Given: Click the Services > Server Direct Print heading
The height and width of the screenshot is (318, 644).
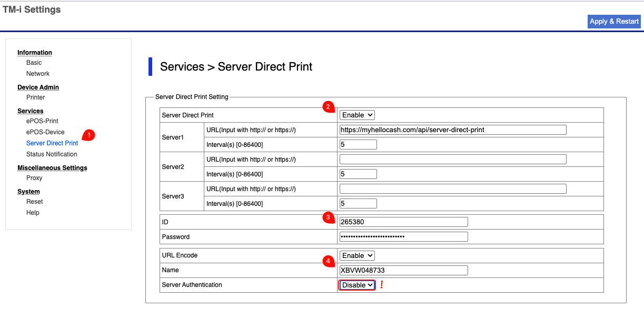Looking at the screenshot, I should [236, 67].
